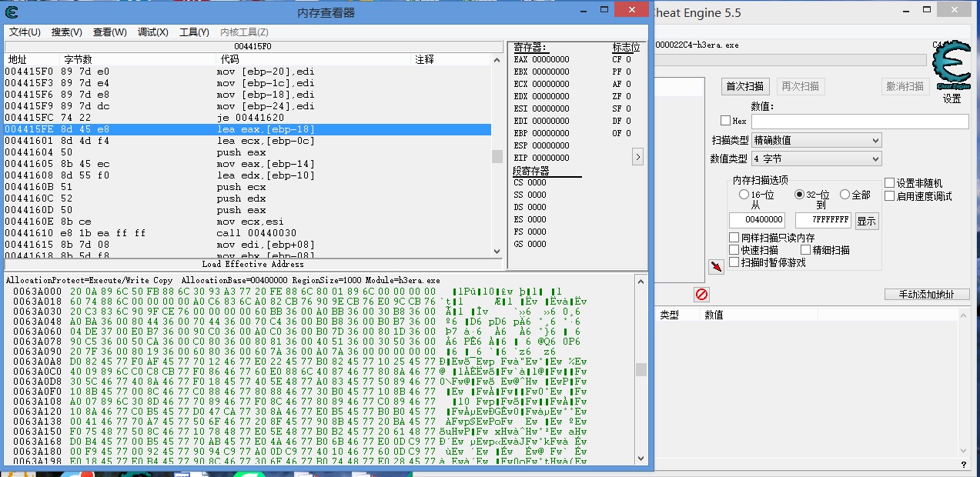Click the 004415F0 address bar
Screen dimensions: 980x477
tap(253, 46)
